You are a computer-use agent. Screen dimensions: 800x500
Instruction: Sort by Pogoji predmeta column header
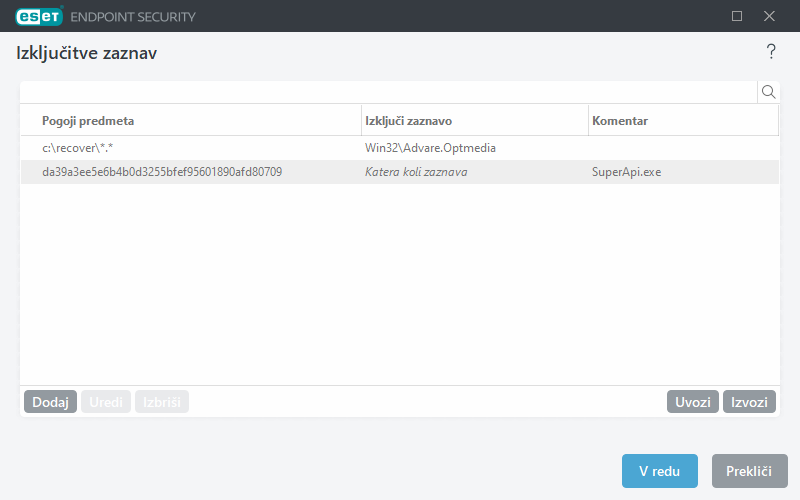(x=190, y=121)
